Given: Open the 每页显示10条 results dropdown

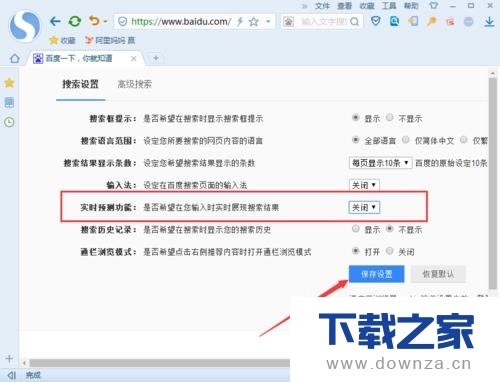Looking at the screenshot, I should [x=380, y=163].
